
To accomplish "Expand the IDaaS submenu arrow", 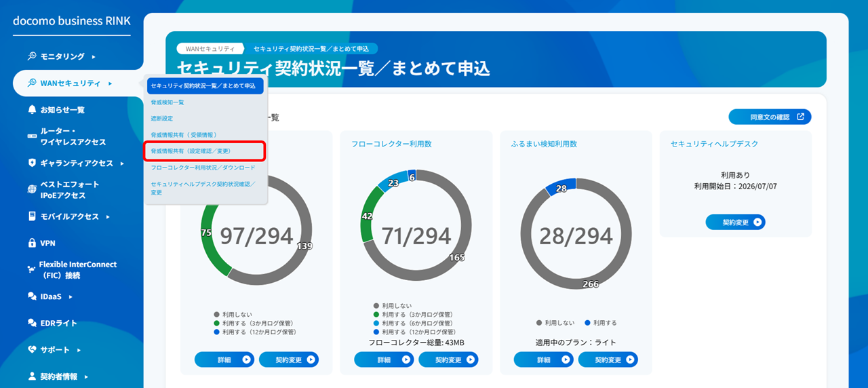I will [71, 296].
